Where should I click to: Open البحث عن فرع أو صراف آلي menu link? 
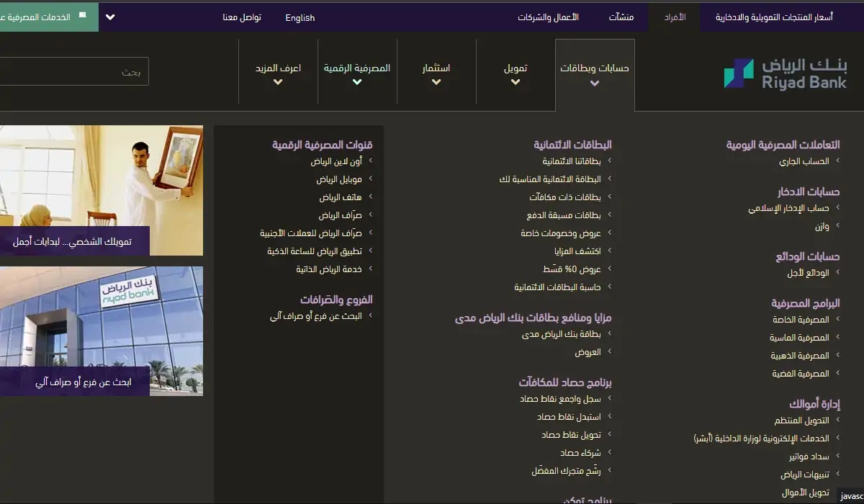pyautogui.click(x=316, y=315)
